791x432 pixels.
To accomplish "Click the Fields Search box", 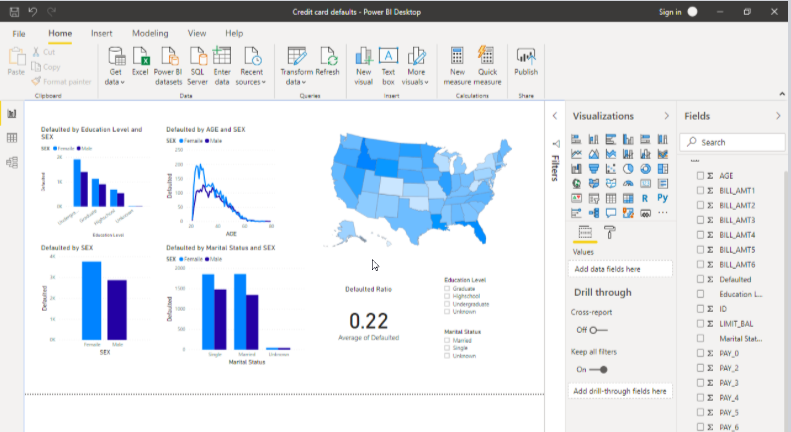I will pos(732,142).
